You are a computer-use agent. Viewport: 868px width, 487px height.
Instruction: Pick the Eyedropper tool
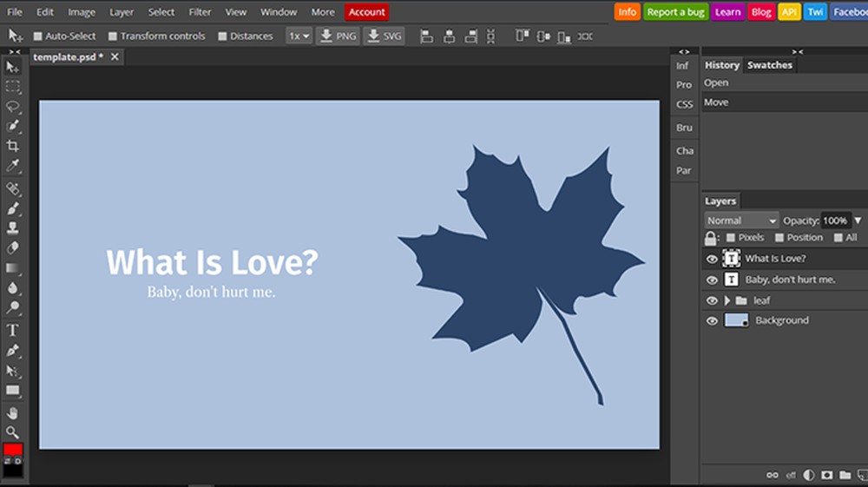pos(13,166)
